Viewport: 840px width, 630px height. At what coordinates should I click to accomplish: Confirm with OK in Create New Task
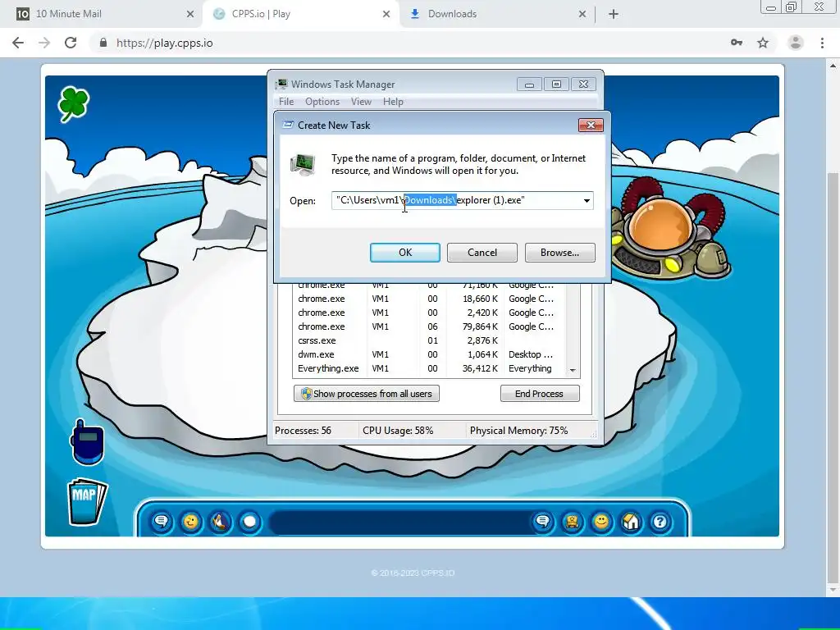[405, 253]
